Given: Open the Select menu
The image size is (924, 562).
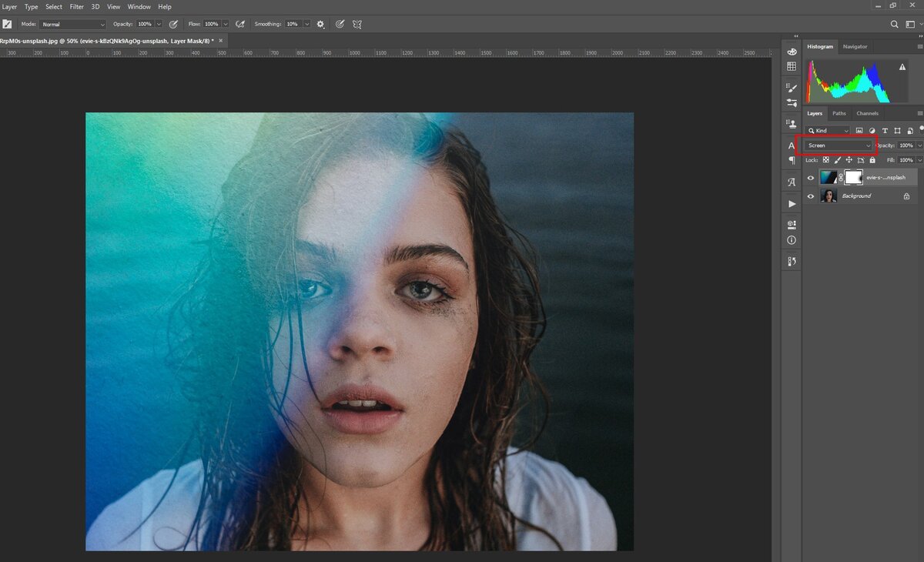Looking at the screenshot, I should pos(54,7).
